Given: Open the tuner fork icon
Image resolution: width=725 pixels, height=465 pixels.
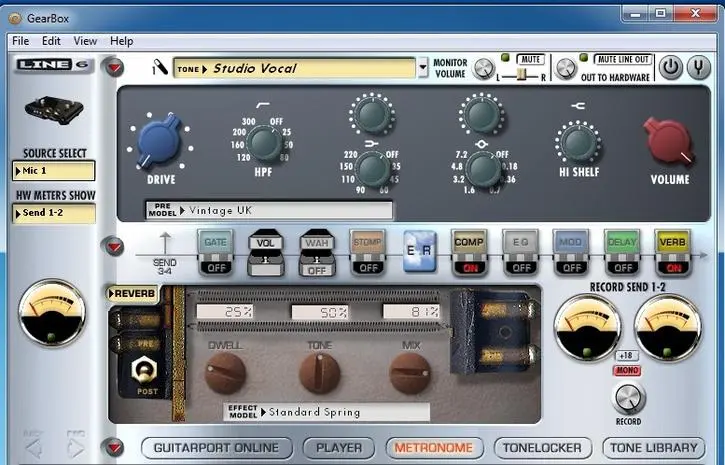Looking at the screenshot, I should [699, 68].
